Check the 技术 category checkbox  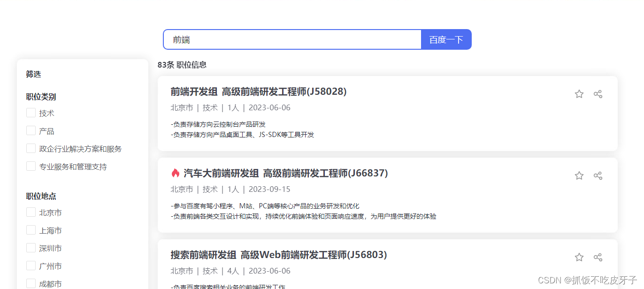tap(31, 113)
